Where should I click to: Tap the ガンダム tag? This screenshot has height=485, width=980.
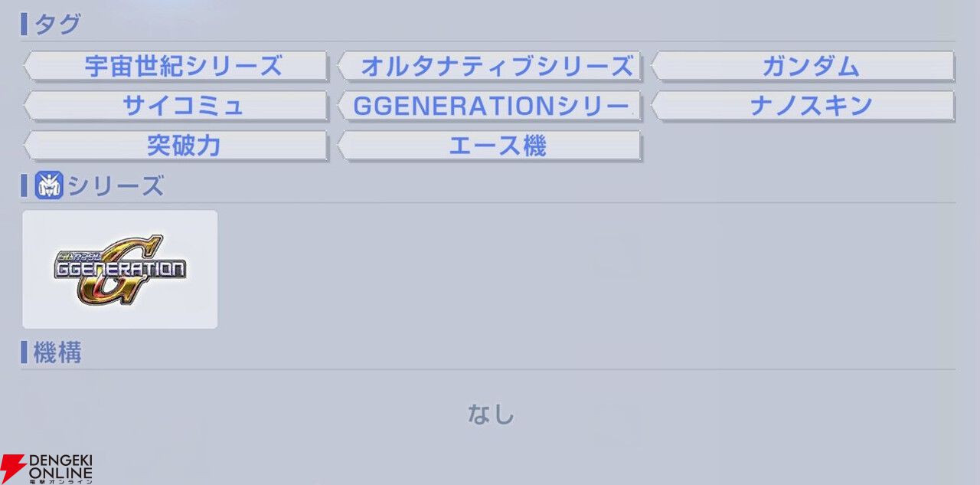803,67
